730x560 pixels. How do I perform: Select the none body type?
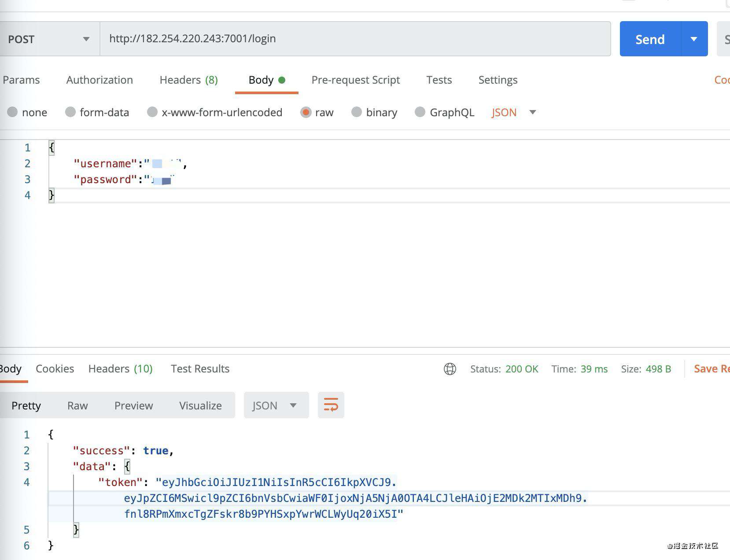(27, 112)
